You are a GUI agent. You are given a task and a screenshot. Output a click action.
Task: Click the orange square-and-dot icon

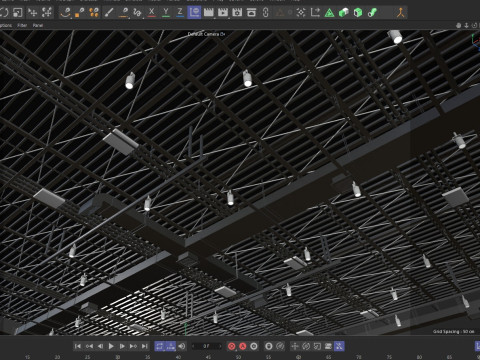point(79,13)
